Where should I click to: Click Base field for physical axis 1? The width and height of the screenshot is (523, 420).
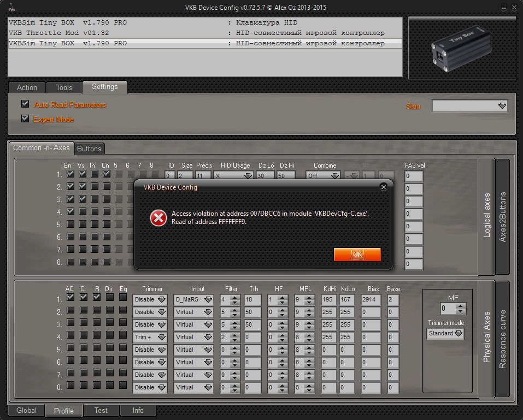[x=393, y=300]
